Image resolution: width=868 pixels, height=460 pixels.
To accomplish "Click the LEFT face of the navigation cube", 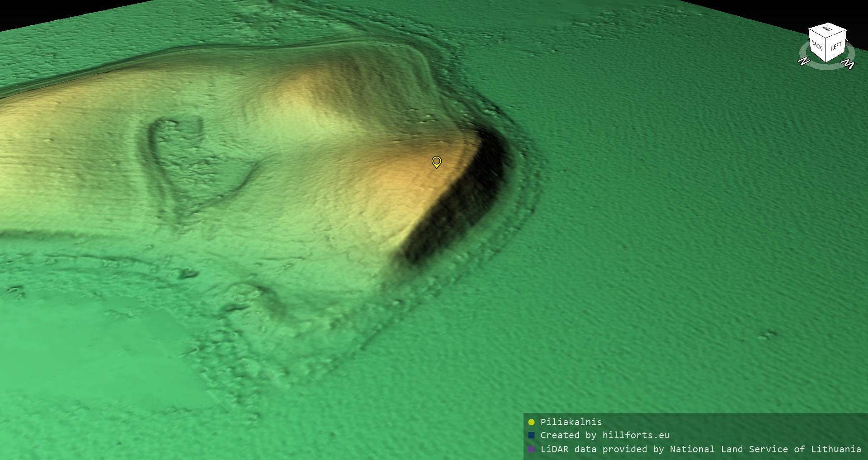I will coord(836,46).
